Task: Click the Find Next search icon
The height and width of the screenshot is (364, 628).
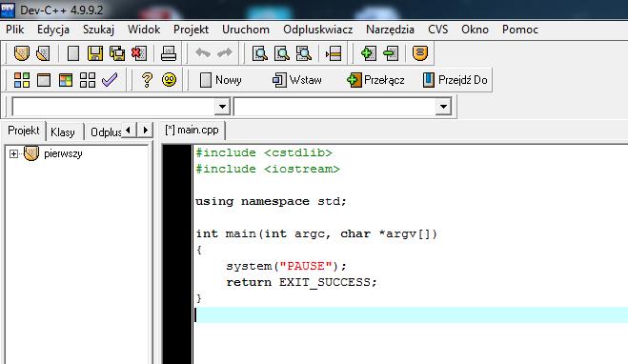Action: (x=304, y=53)
